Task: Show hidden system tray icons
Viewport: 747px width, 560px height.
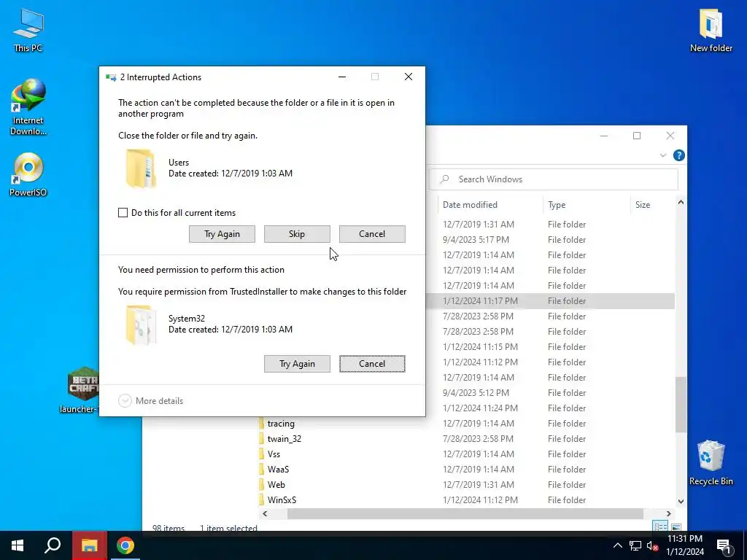Action: pyautogui.click(x=617, y=545)
